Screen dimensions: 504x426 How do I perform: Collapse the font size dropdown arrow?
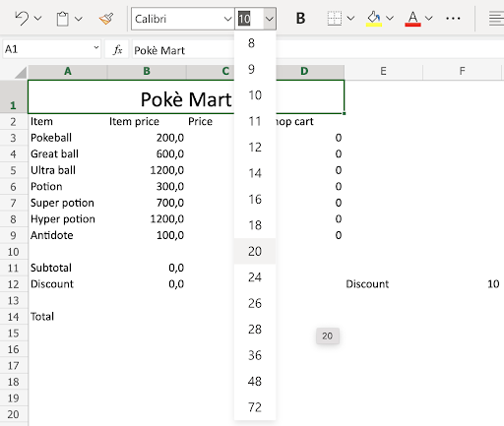tap(270, 19)
